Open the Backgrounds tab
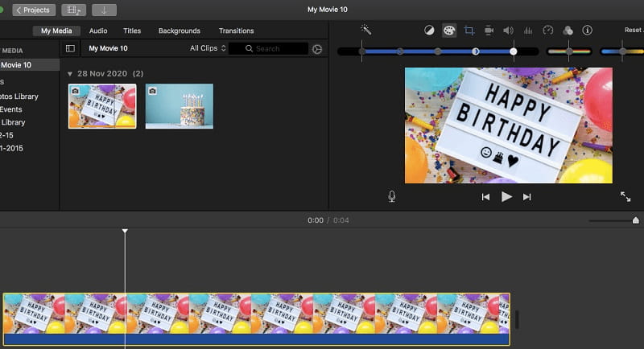The height and width of the screenshot is (349, 644). pos(179,31)
